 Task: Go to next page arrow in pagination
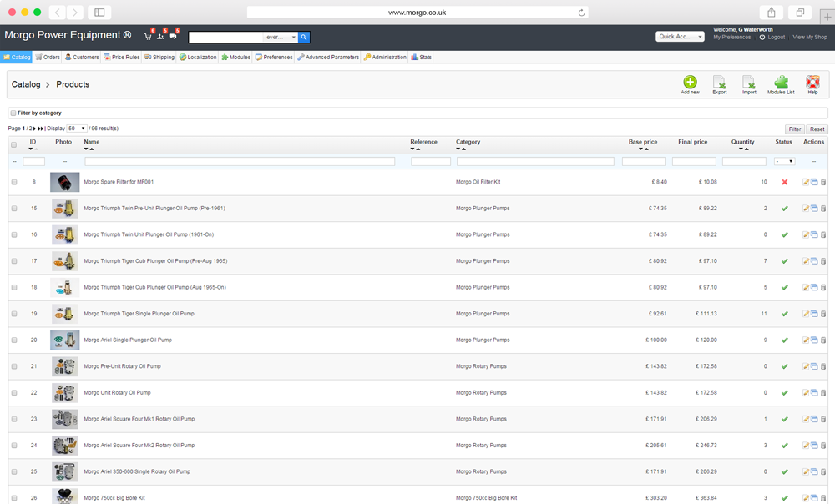click(34, 129)
